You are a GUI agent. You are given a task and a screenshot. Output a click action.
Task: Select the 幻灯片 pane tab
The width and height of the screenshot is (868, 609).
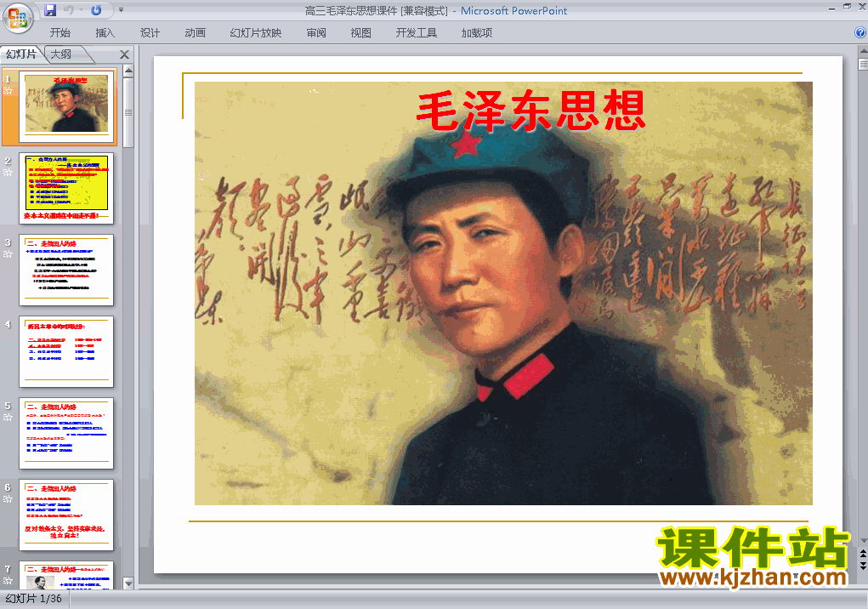pos(21,54)
